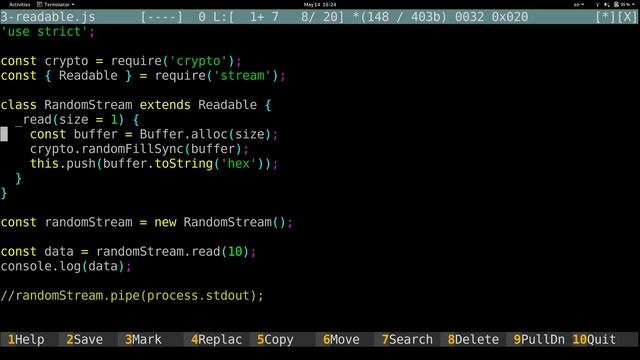The height and width of the screenshot is (360, 640).
Task: Click the _read(size = 1) method line
Action: (x=78, y=120)
